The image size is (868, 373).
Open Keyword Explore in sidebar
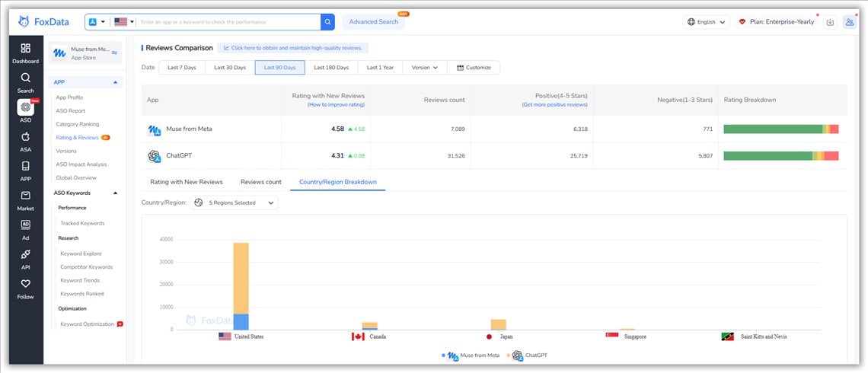tap(81, 253)
